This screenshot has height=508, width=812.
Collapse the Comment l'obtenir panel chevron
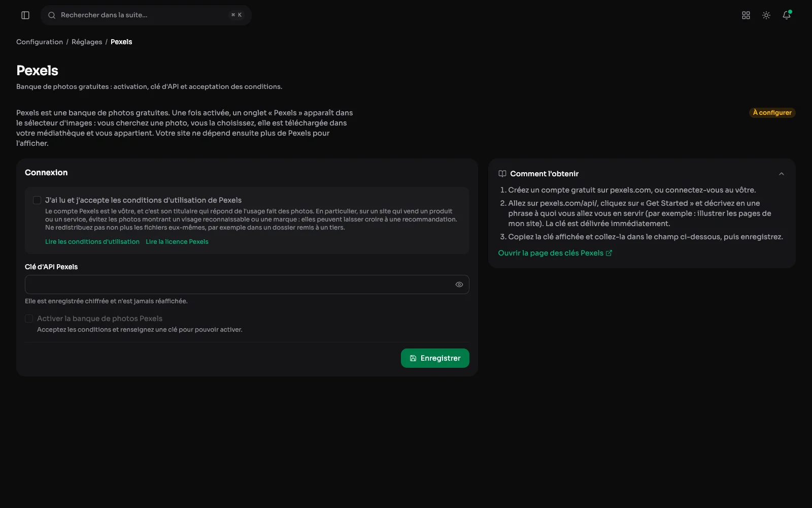(782, 174)
